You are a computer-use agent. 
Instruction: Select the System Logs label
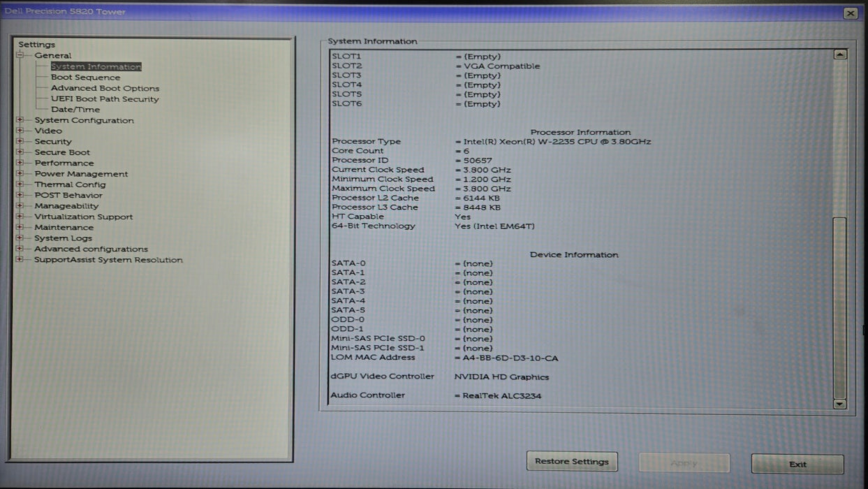coord(64,238)
